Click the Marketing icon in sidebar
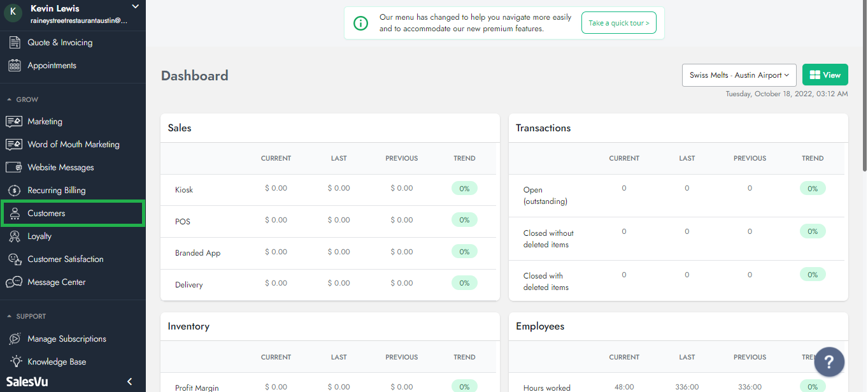The width and height of the screenshot is (868, 392). [14, 122]
